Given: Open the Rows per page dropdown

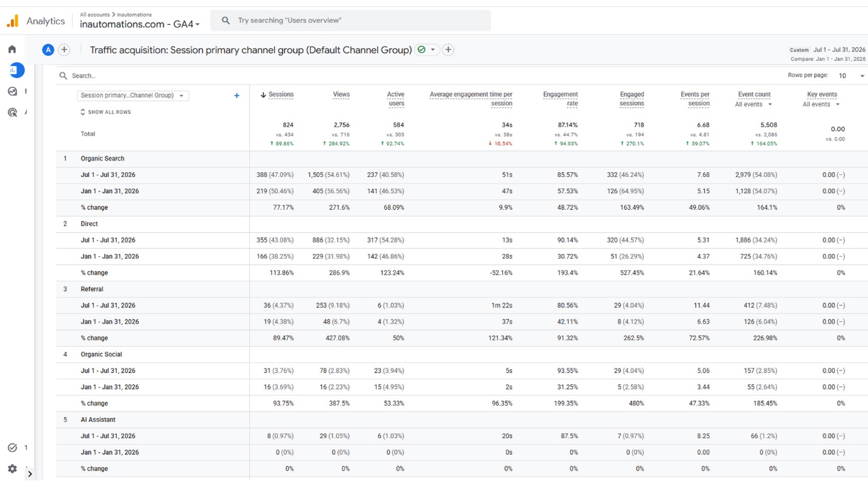Looking at the screenshot, I should 852,76.
